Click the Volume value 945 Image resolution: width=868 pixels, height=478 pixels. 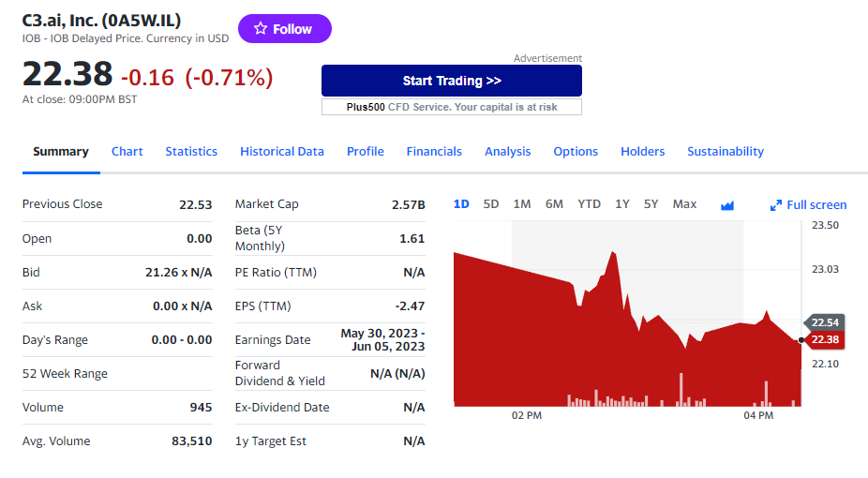click(x=201, y=407)
